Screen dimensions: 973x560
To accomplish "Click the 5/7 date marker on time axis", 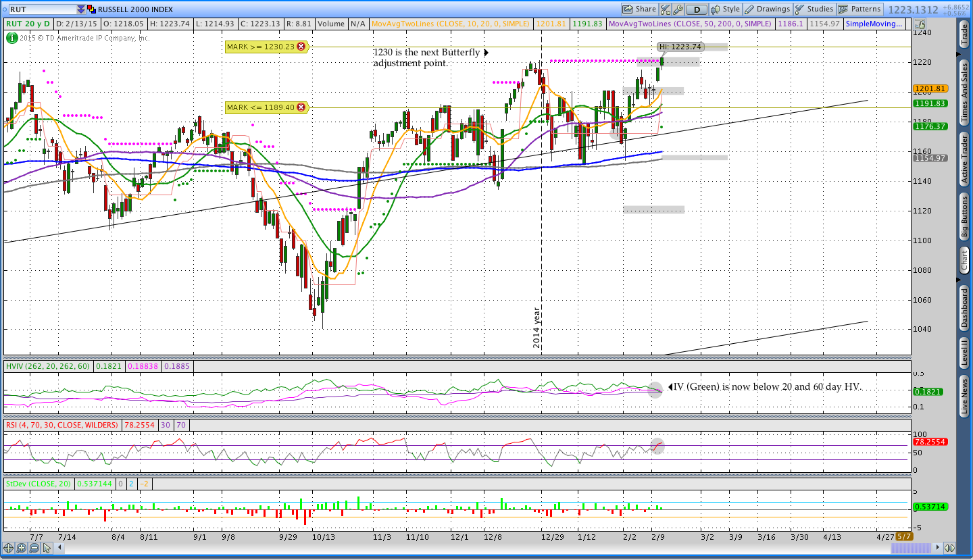I will tap(904, 536).
